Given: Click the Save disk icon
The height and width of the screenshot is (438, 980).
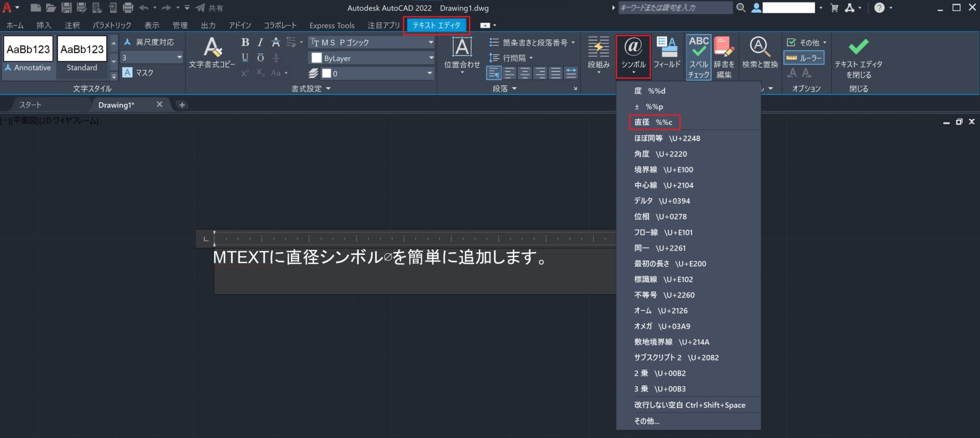Looking at the screenshot, I should click(x=66, y=8).
